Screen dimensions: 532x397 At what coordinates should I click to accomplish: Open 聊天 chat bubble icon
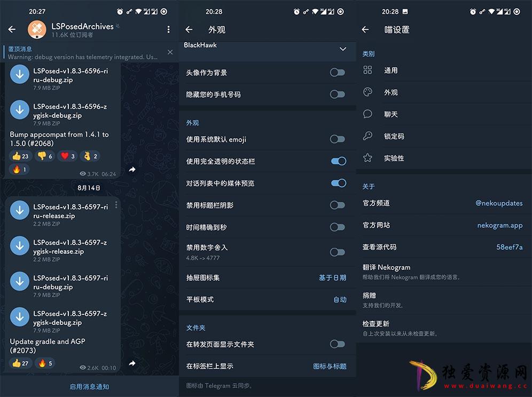click(x=367, y=114)
